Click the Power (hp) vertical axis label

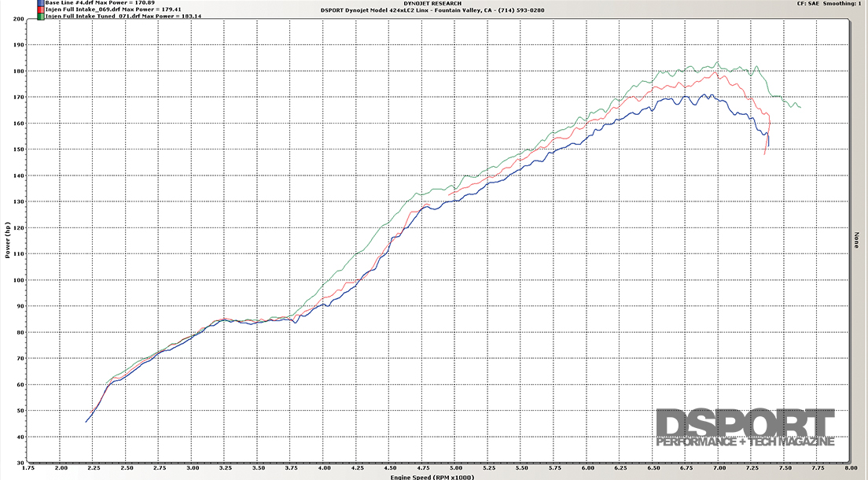click(8, 241)
